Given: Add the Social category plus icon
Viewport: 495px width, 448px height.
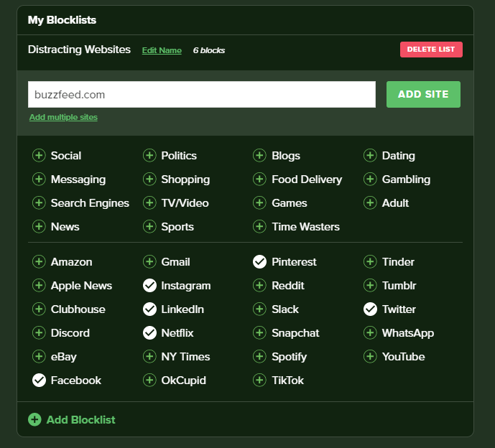Looking at the screenshot, I should tap(39, 156).
